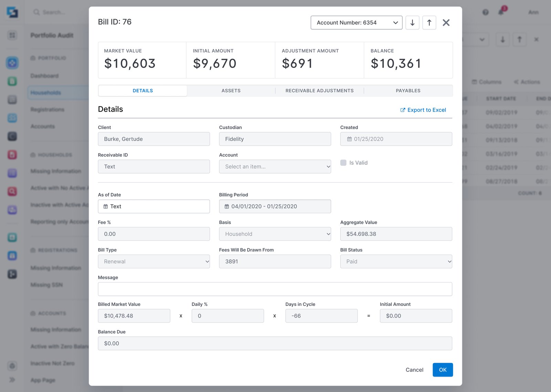Image resolution: width=551 pixels, height=392 pixels.
Task: Click the Fee % field
Action: (154, 234)
